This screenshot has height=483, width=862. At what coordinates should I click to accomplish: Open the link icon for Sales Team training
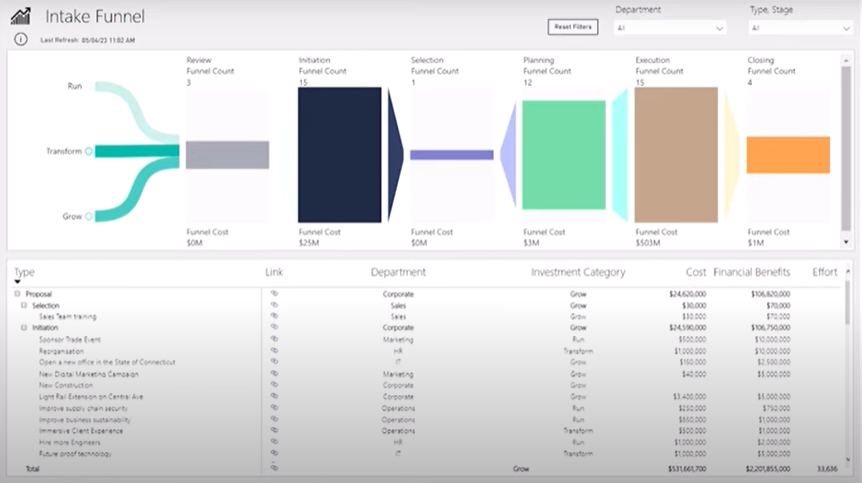(x=274, y=316)
